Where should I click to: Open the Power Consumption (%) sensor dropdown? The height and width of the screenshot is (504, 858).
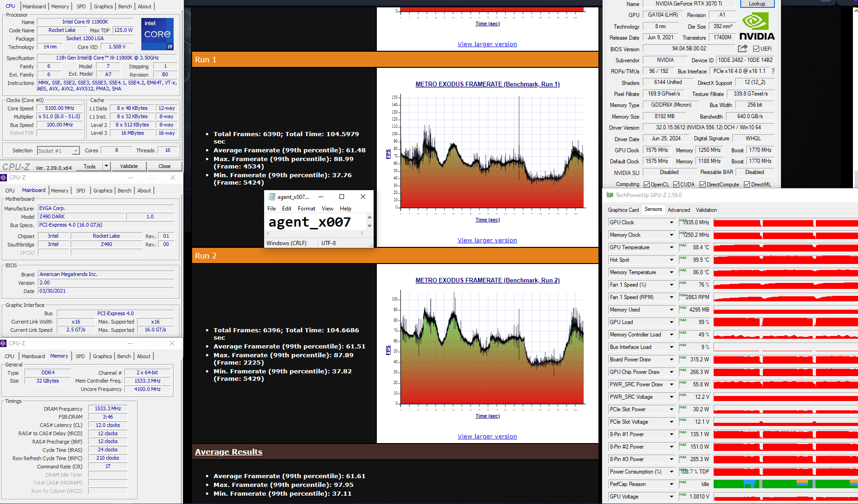(x=671, y=472)
